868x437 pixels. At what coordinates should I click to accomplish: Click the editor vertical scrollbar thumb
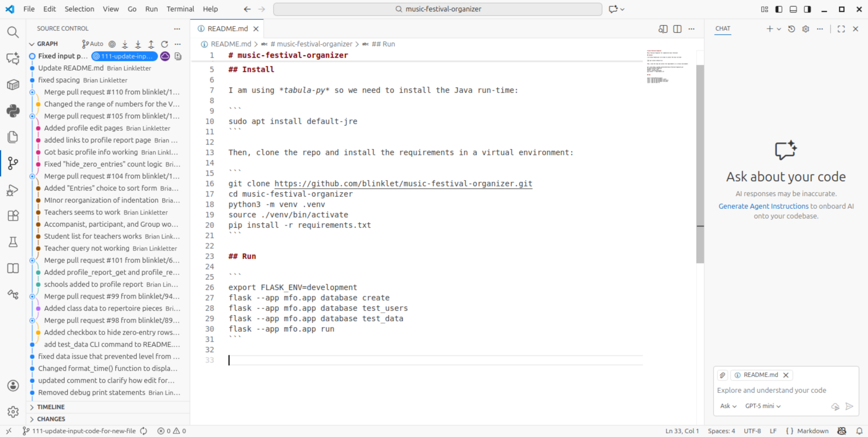(700, 164)
